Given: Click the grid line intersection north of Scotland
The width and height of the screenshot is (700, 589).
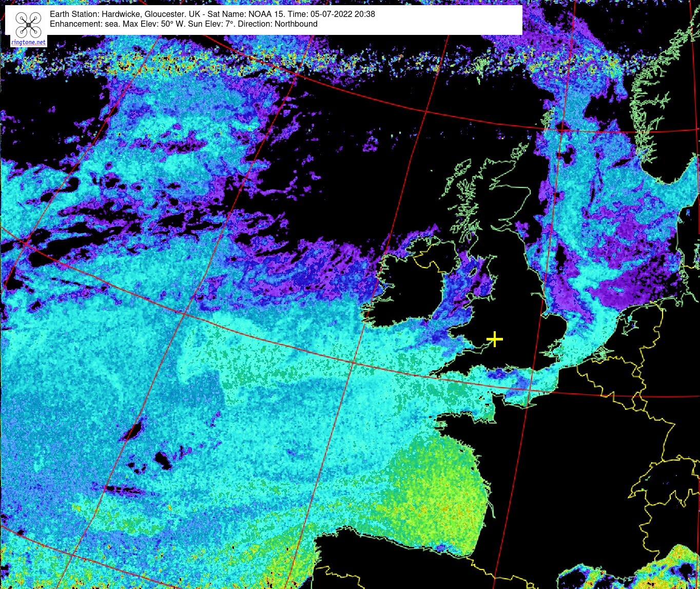Looking at the screenshot, I should point(426,110).
